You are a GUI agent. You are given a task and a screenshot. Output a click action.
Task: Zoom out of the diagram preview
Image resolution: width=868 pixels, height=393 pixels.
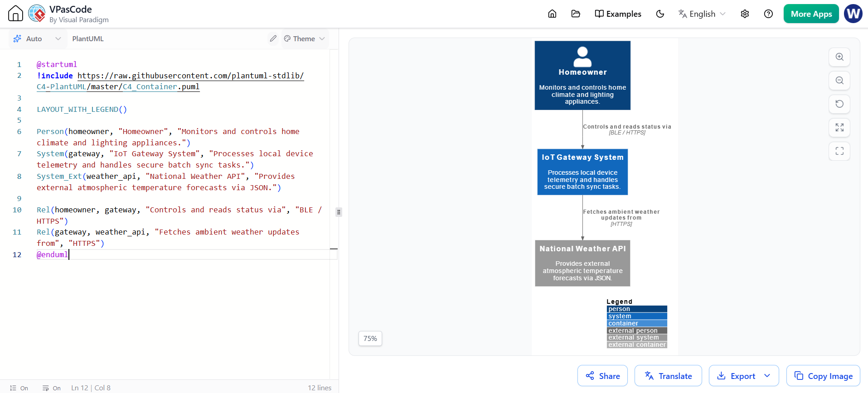[x=839, y=81]
